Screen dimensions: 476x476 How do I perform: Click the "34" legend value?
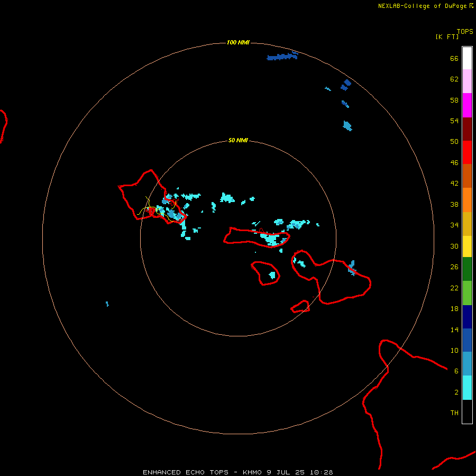(454, 225)
